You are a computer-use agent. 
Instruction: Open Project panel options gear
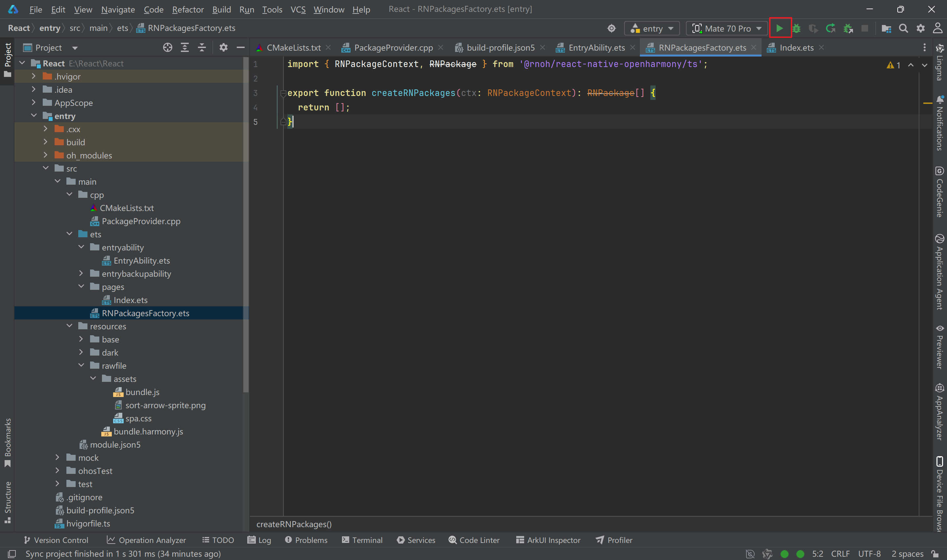[224, 48]
